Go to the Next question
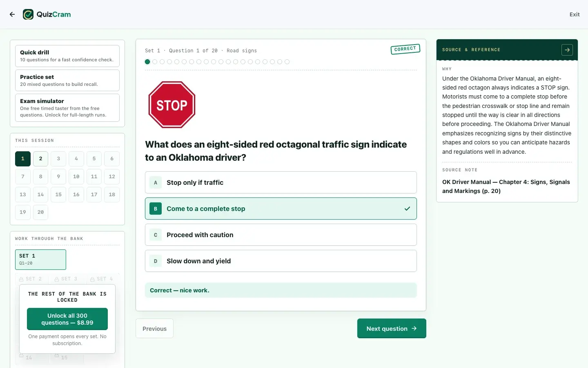The width and height of the screenshot is (588, 368). 392,328
